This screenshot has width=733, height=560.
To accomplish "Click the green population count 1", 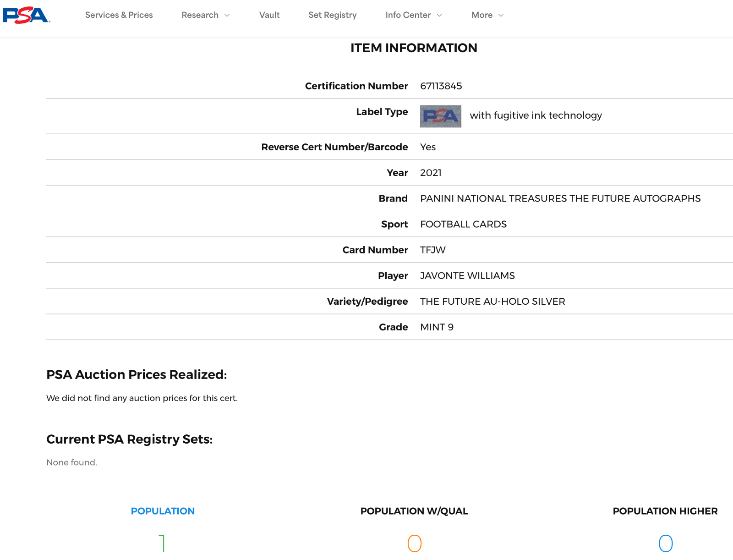I will click(x=162, y=544).
